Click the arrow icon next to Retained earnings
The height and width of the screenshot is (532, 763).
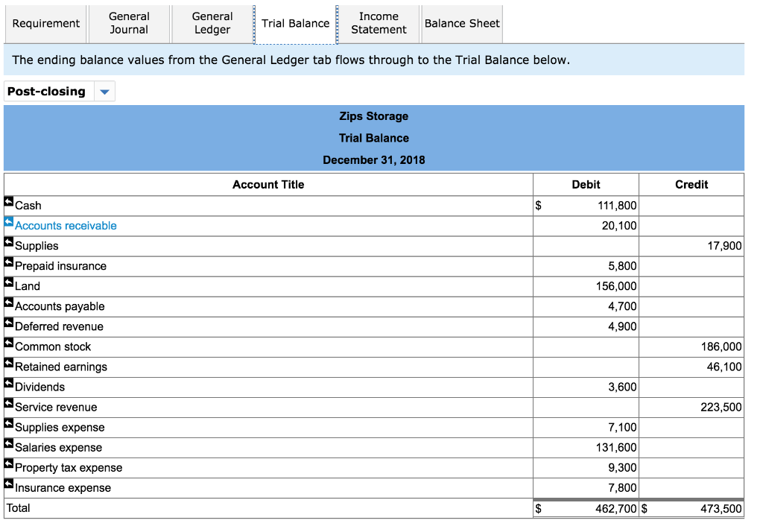[7, 363]
